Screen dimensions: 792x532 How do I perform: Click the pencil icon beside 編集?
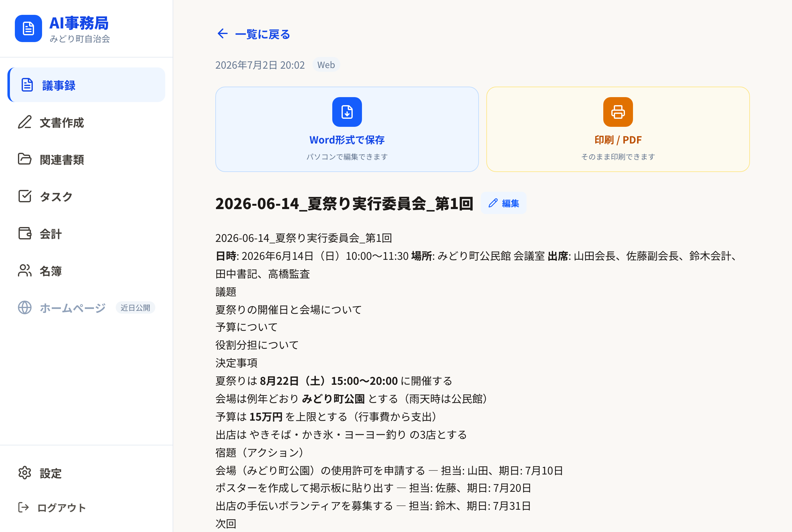493,203
